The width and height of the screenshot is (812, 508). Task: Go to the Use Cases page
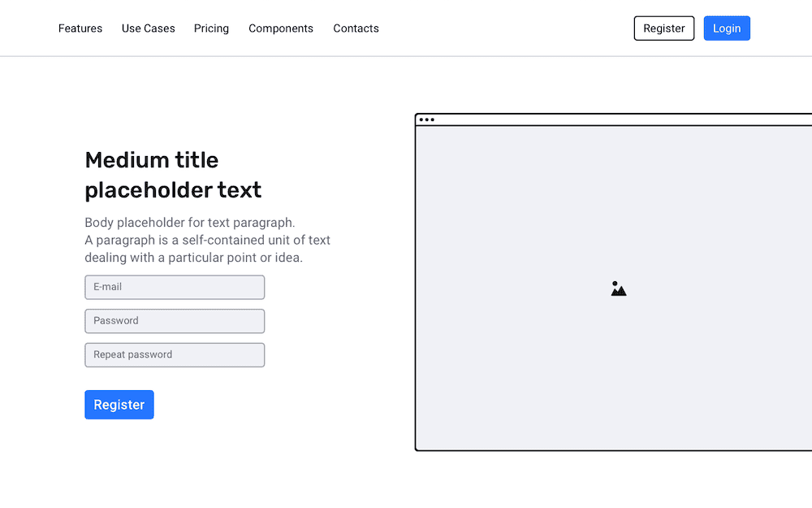(148, 28)
